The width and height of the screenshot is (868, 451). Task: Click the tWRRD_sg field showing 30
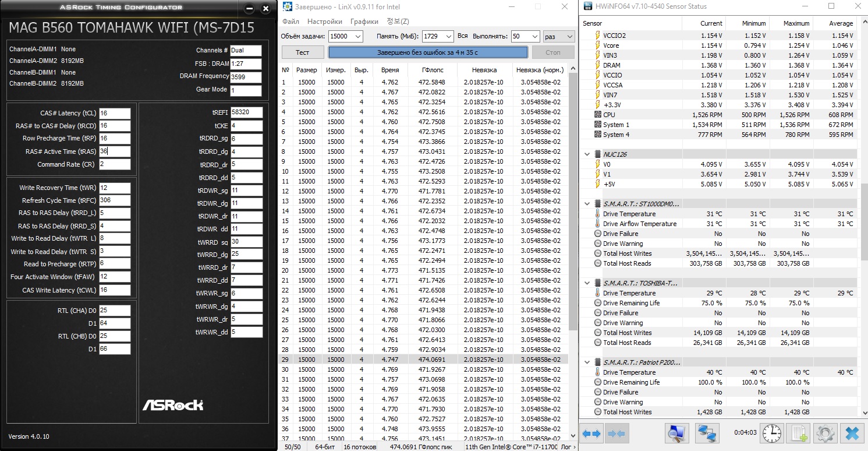[x=246, y=241]
